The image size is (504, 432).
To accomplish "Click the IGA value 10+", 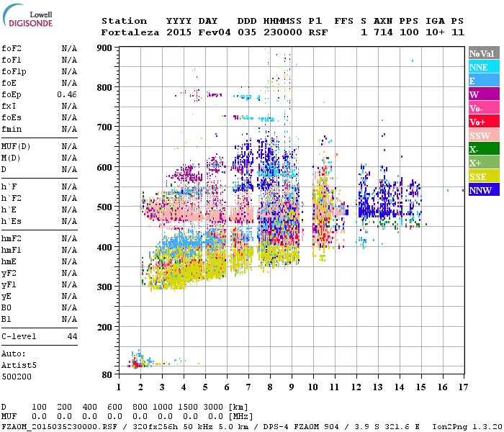I will pyautogui.click(x=435, y=32).
